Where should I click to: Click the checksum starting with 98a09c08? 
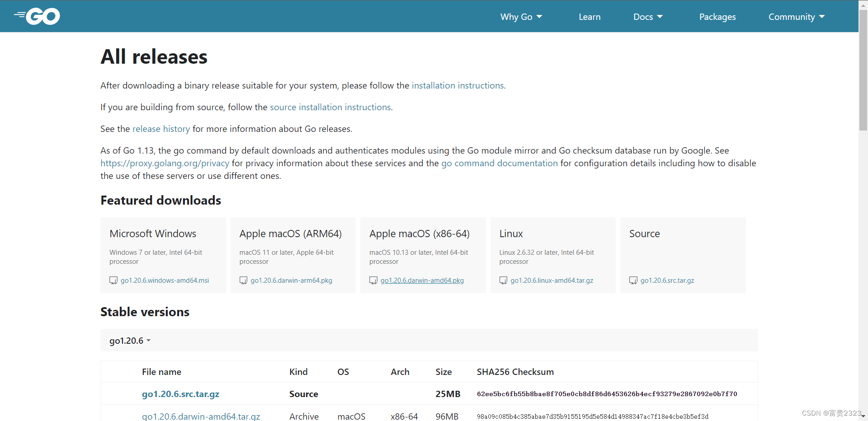pyautogui.click(x=593, y=416)
